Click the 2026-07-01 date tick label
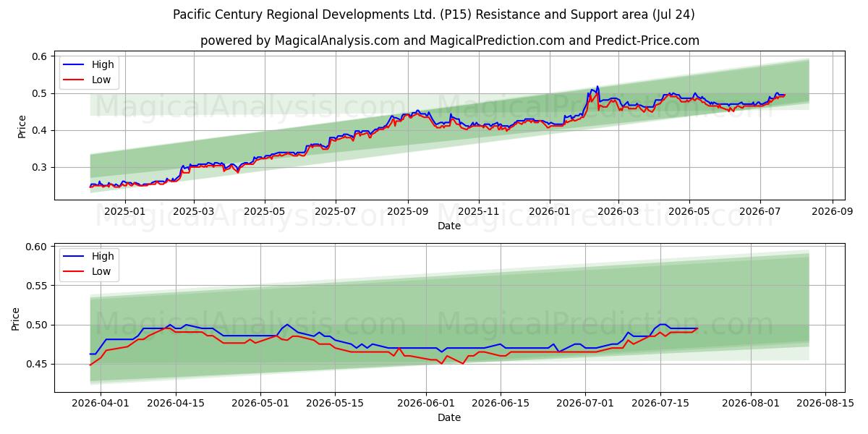The width and height of the screenshot is (868, 434). pyautogui.click(x=585, y=403)
